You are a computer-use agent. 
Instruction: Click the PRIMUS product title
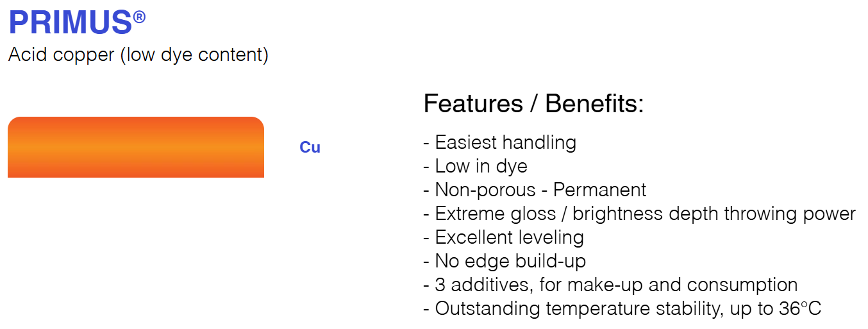71,21
